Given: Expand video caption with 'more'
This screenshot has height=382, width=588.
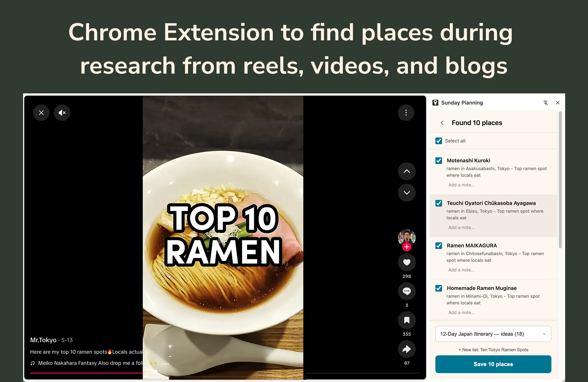Looking at the screenshot, I should tap(165, 364).
